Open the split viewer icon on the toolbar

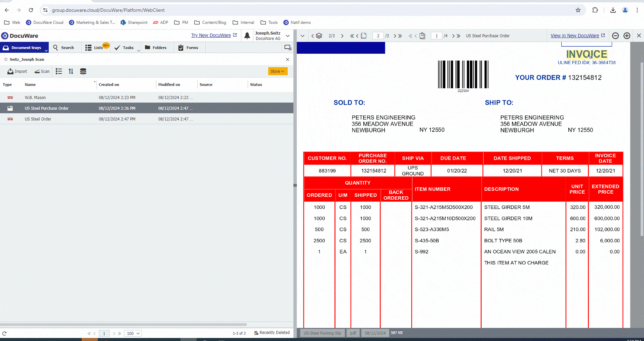point(287,47)
